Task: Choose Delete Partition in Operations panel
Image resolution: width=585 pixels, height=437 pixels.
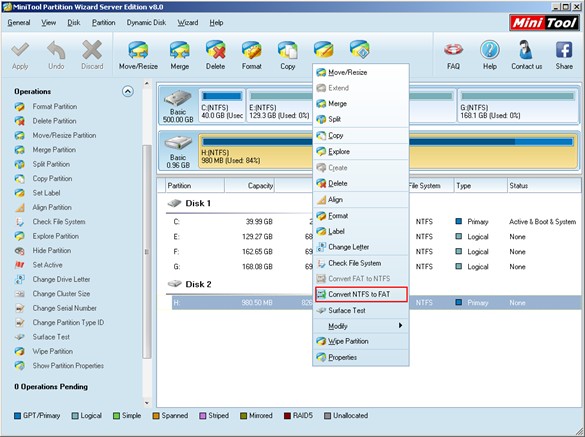Action: pyautogui.click(x=54, y=121)
